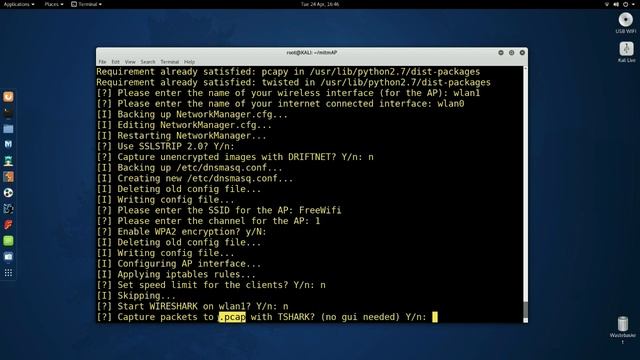640x360 pixels.
Task: Open the terminal Edit menu
Action: tap(116, 62)
